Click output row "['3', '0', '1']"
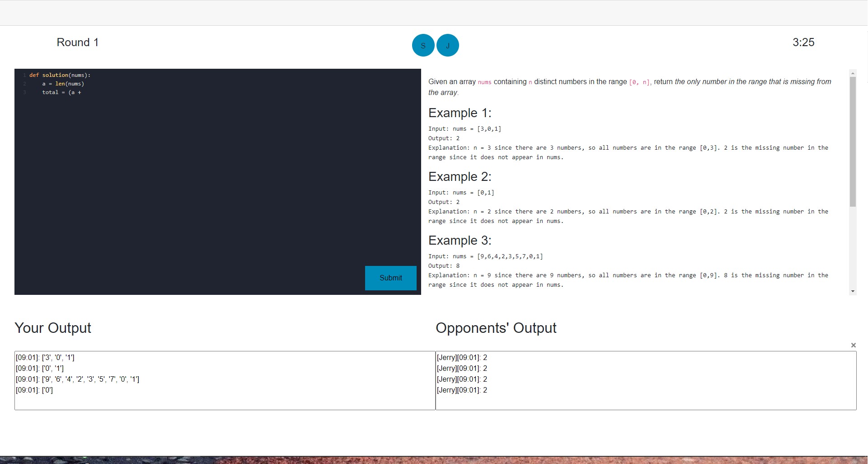 coord(45,357)
